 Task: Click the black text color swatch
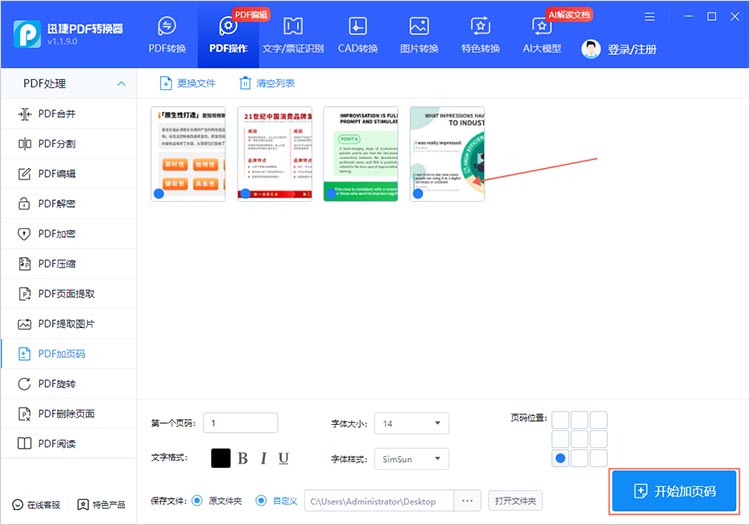coord(221,458)
